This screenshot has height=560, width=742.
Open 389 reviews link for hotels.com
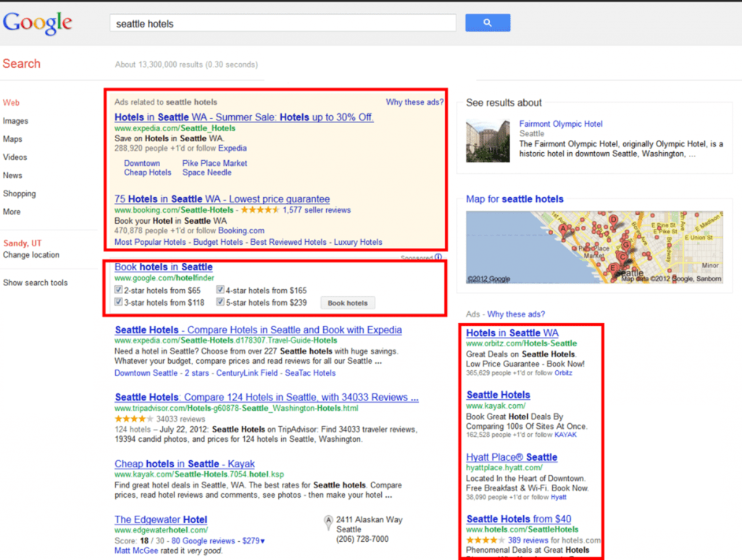(x=528, y=540)
